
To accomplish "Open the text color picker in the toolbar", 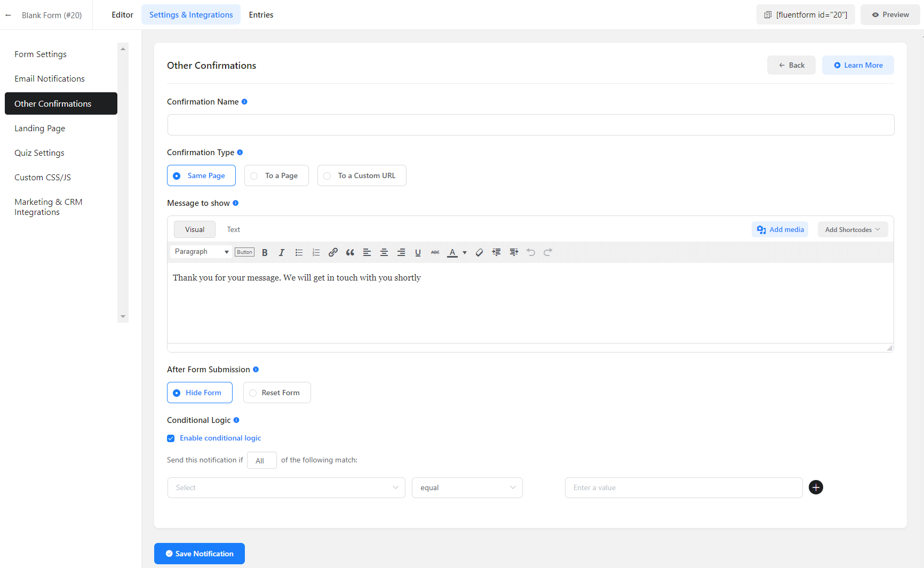I will (x=464, y=252).
